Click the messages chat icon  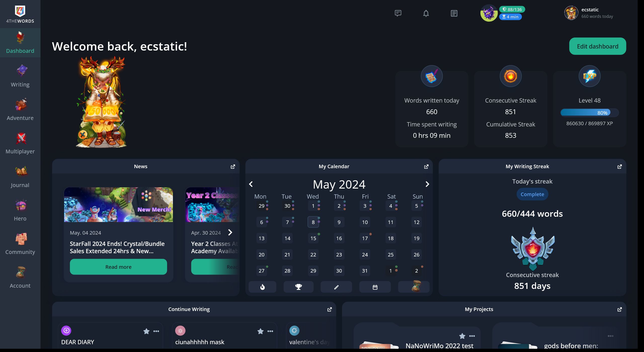click(x=398, y=13)
